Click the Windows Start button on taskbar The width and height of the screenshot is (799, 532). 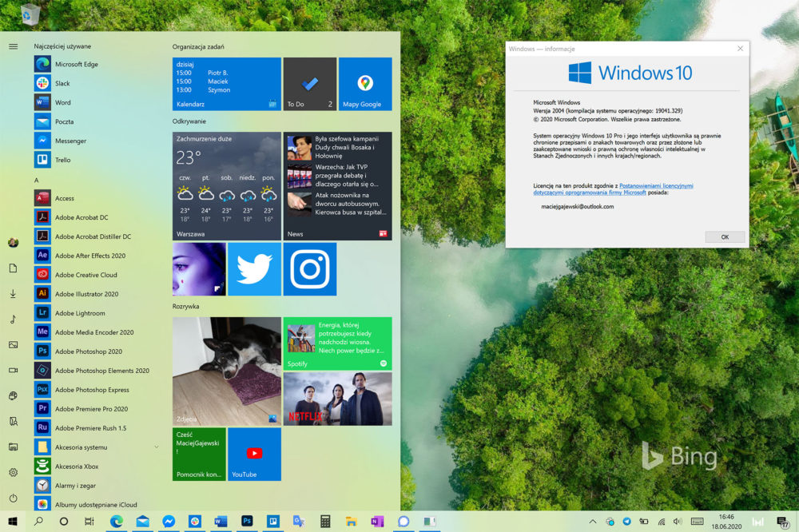13,522
